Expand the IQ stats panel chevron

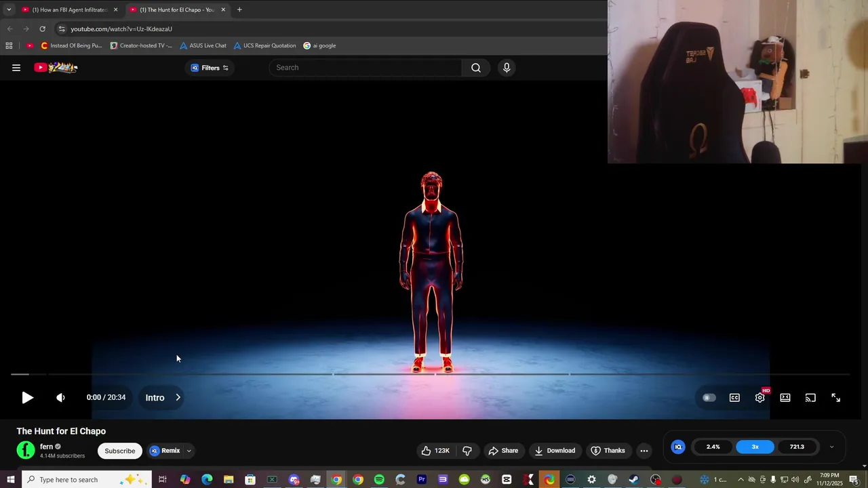pos(831,447)
